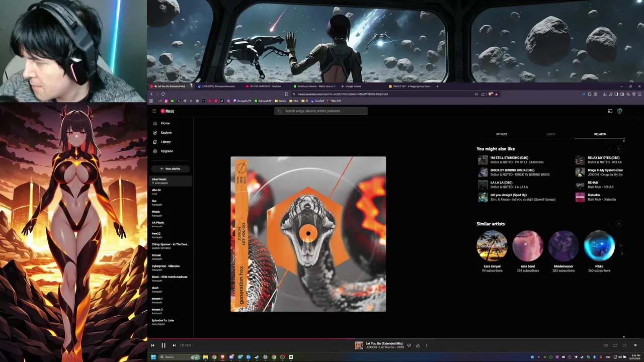644x362 pixels.
Task: Reload the browser page
Action: pos(163,94)
